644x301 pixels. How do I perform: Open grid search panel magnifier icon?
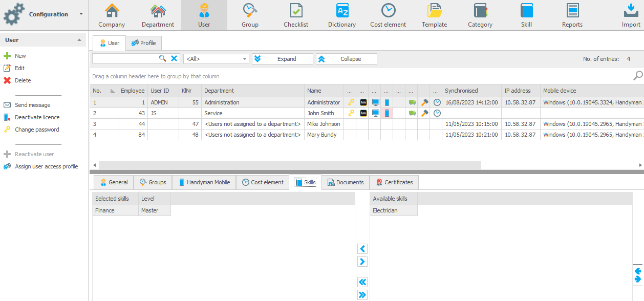(638, 76)
